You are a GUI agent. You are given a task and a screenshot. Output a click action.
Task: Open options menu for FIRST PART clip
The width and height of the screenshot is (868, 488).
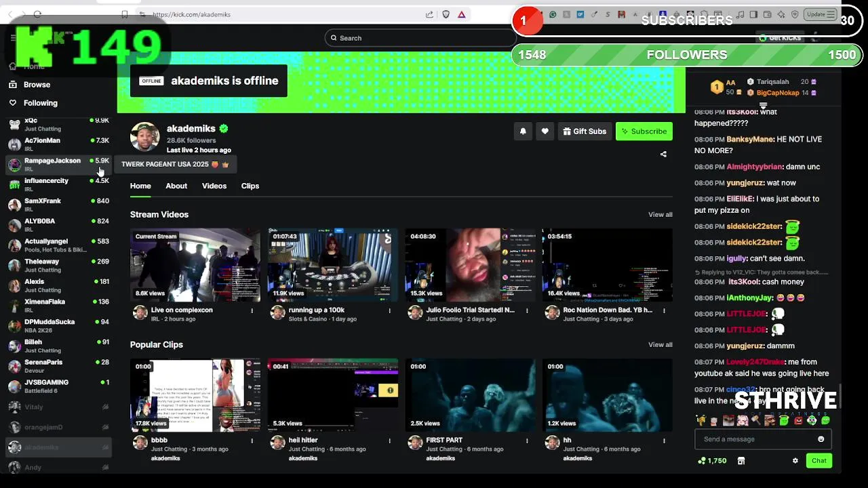pos(527,441)
